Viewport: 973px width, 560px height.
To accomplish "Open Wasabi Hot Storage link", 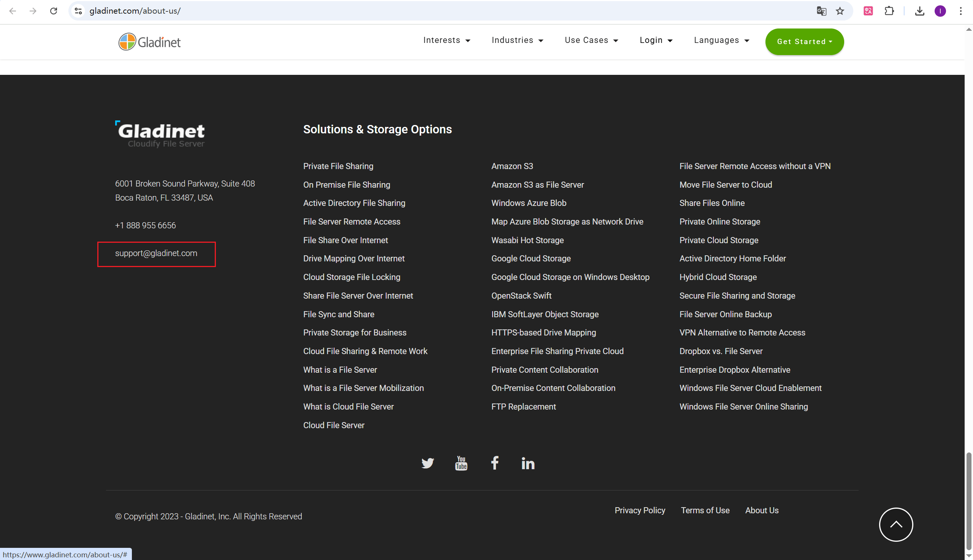I will click(528, 240).
